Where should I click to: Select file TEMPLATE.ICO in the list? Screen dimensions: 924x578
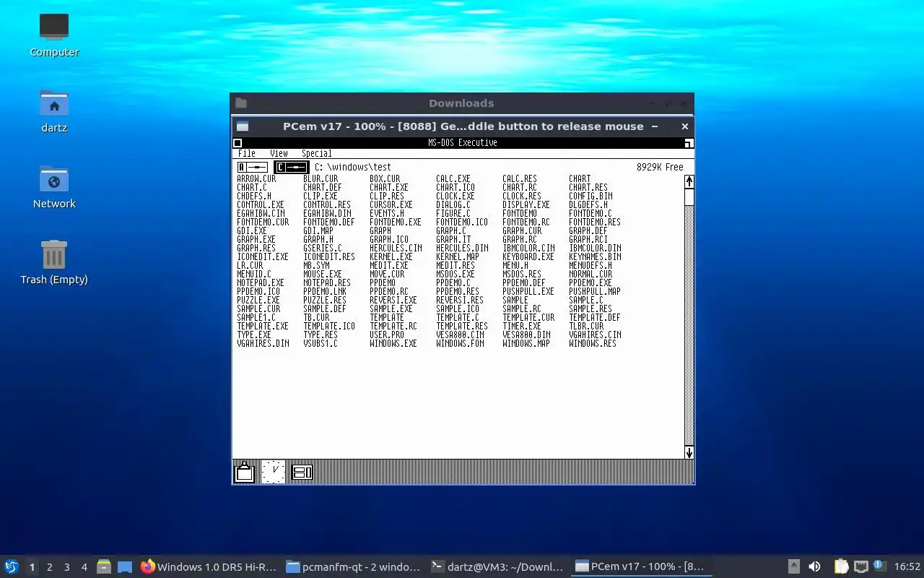pyautogui.click(x=329, y=326)
